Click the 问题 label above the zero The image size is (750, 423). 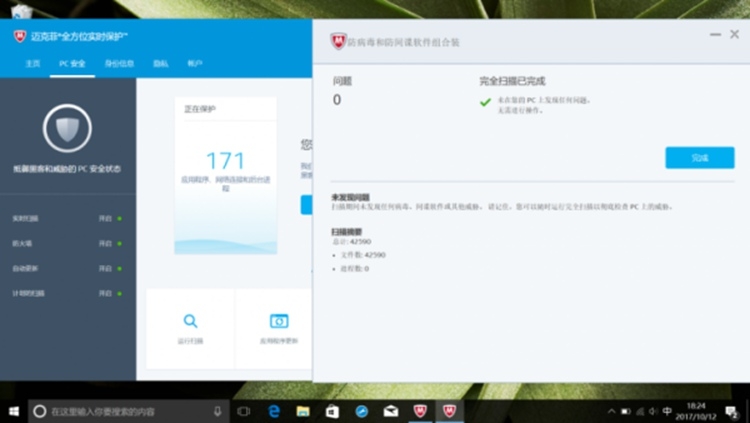342,81
